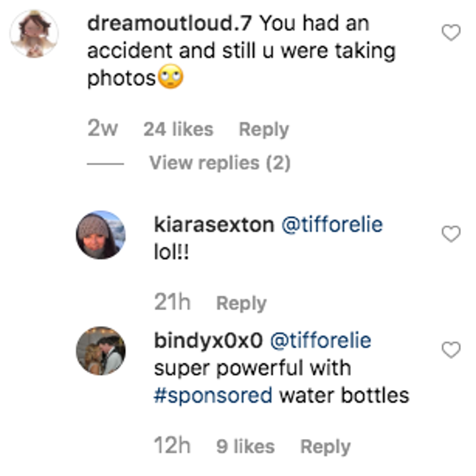Like the dreamoutloud.7 comment with the heart
476x476 pixels.
point(451,33)
